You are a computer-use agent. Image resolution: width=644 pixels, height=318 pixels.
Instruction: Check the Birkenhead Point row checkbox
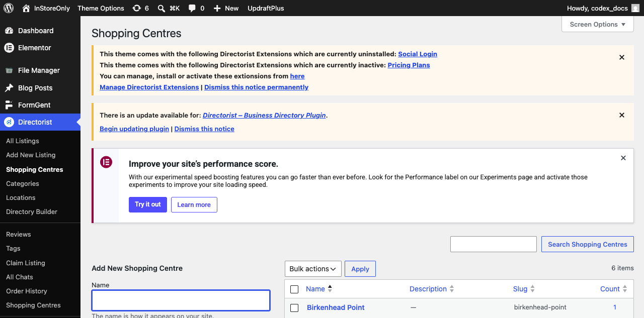[295, 308]
